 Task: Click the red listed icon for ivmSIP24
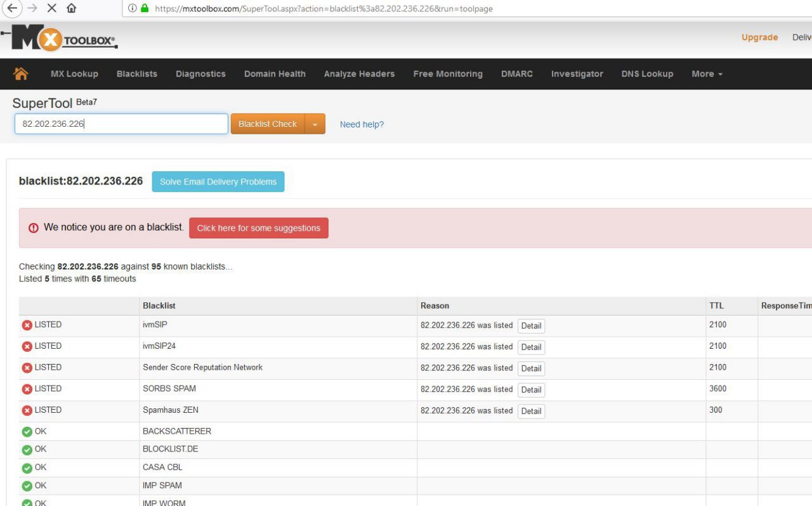click(x=27, y=347)
